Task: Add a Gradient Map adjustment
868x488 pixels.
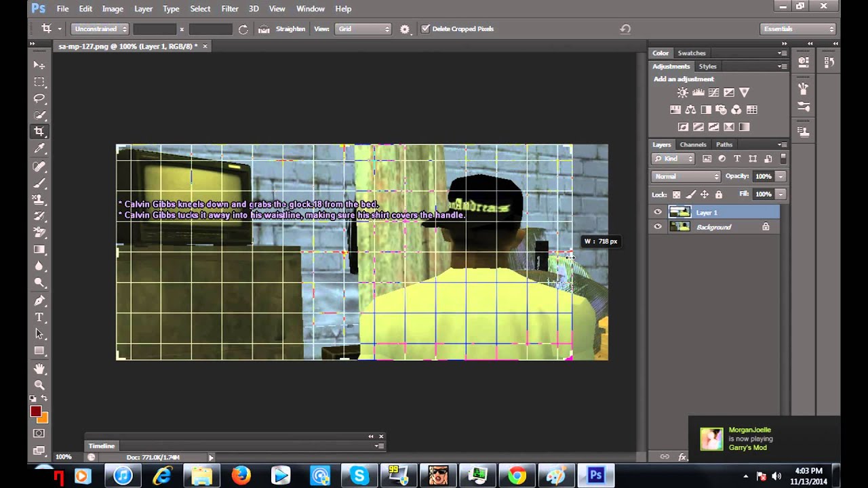Action: coord(744,127)
